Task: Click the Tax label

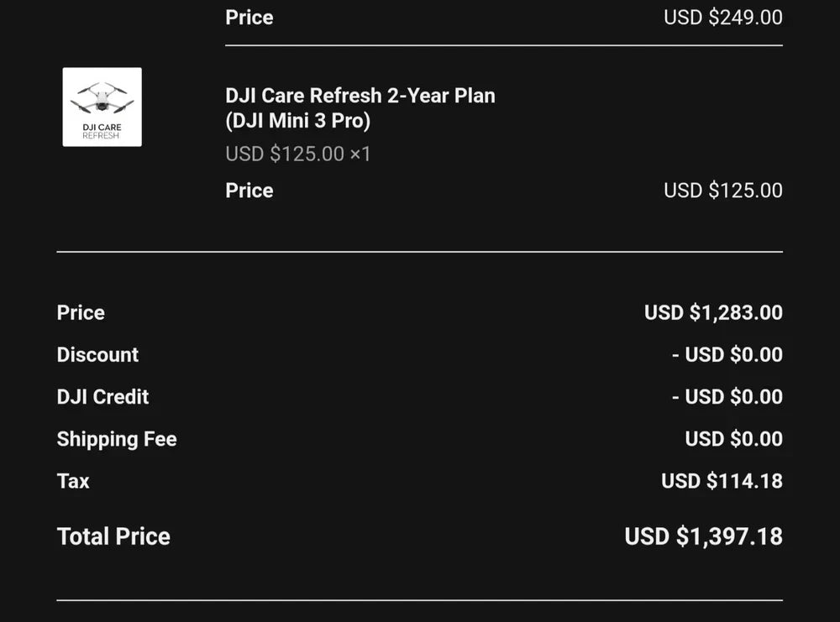Action: [73, 481]
